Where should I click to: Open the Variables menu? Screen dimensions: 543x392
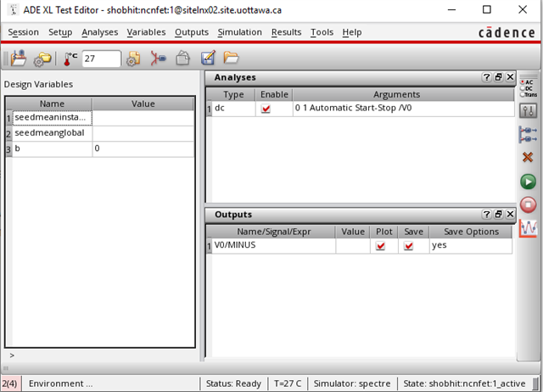tap(146, 32)
